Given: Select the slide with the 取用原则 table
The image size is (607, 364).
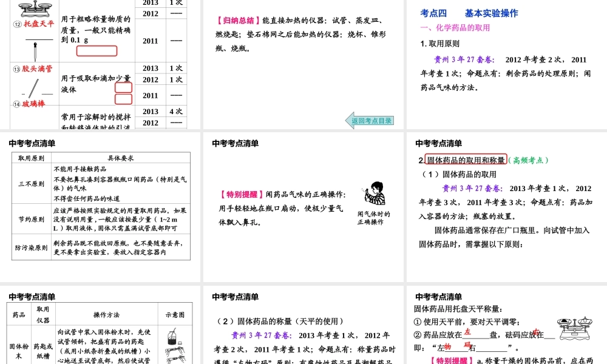Looking at the screenshot, I should 100,207.
